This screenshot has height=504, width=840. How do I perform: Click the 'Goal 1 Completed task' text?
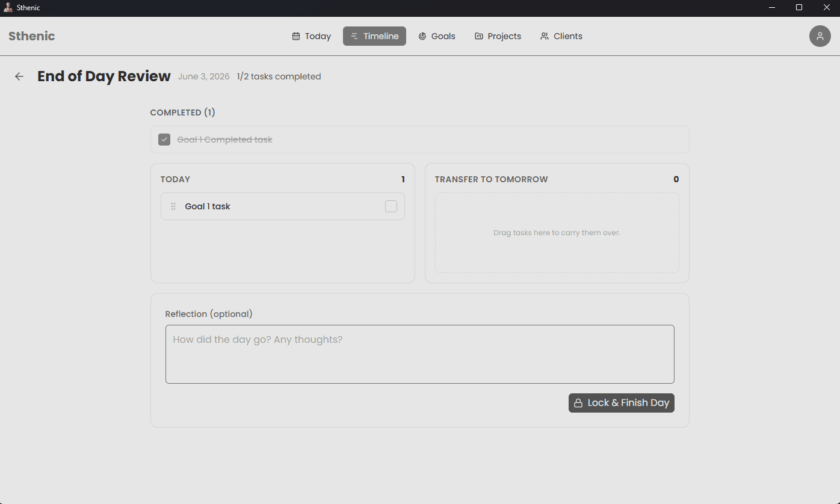point(224,140)
